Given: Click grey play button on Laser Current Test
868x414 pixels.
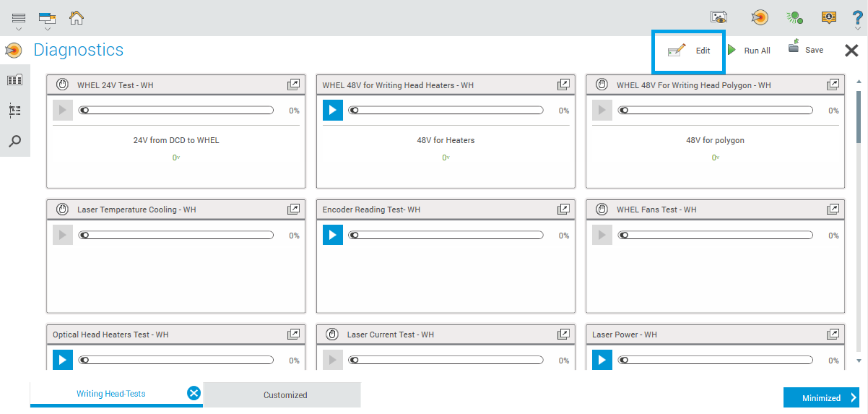Looking at the screenshot, I should coord(333,360).
